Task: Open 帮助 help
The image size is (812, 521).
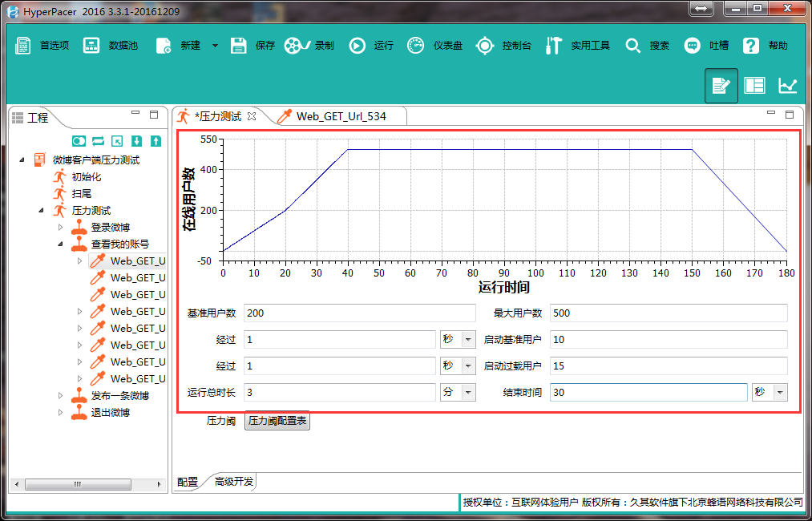Action: 751,46
